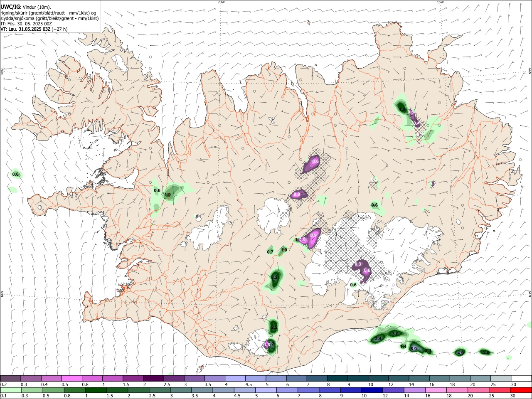Click the '0.2' label starting the upper legend
This screenshot has width=532, height=399.
click(x=3, y=384)
